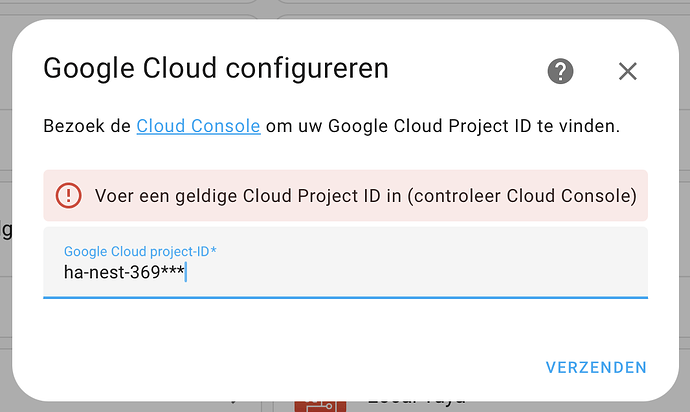The height and width of the screenshot is (412, 690).
Task: Click the "Google Cloud configureren" dialog title
Action: [x=216, y=69]
